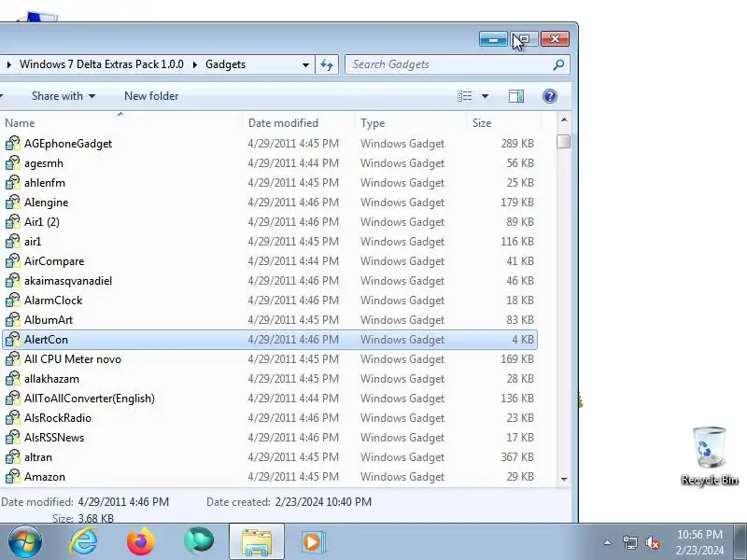Click the Amazon gadget file icon
The image size is (747, 560).
pos(13,477)
